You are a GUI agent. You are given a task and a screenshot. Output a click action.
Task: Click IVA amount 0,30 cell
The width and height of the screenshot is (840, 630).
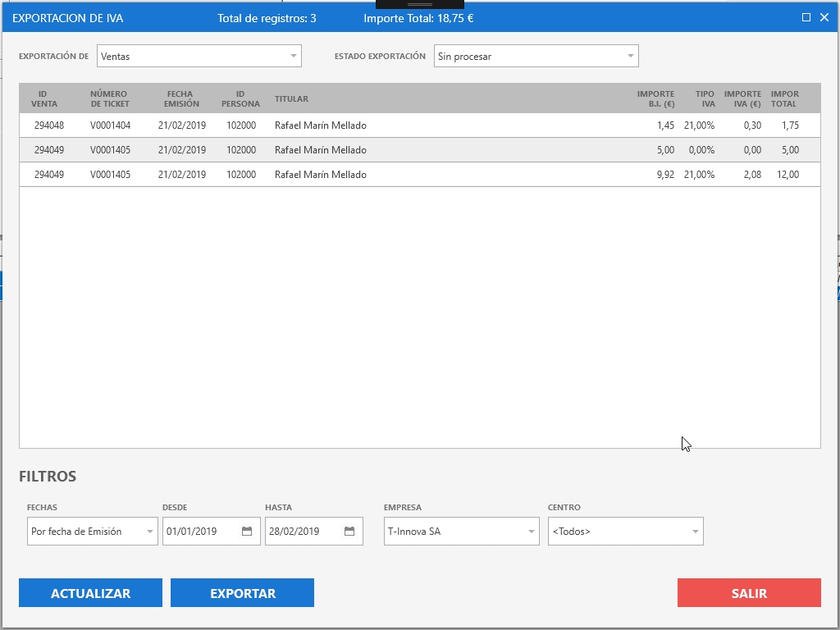[752, 126]
